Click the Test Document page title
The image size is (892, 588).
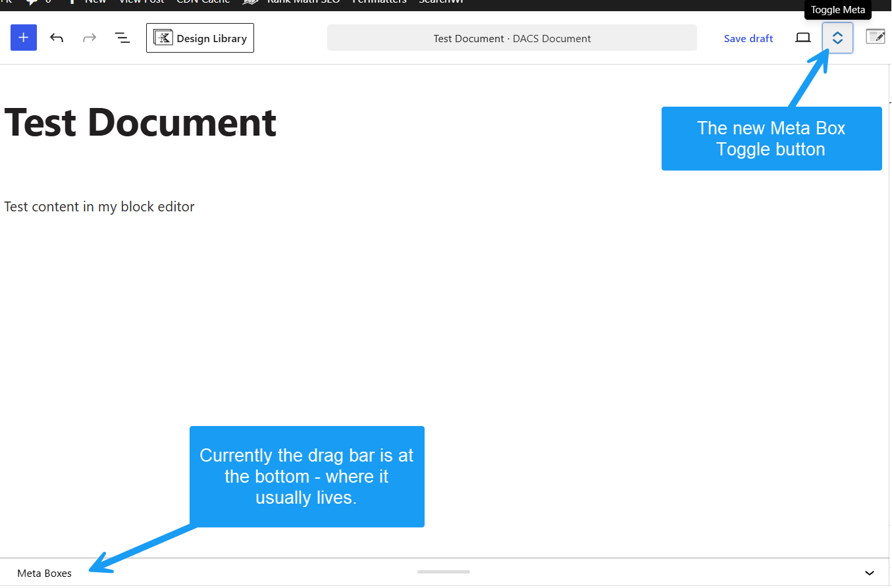point(140,122)
